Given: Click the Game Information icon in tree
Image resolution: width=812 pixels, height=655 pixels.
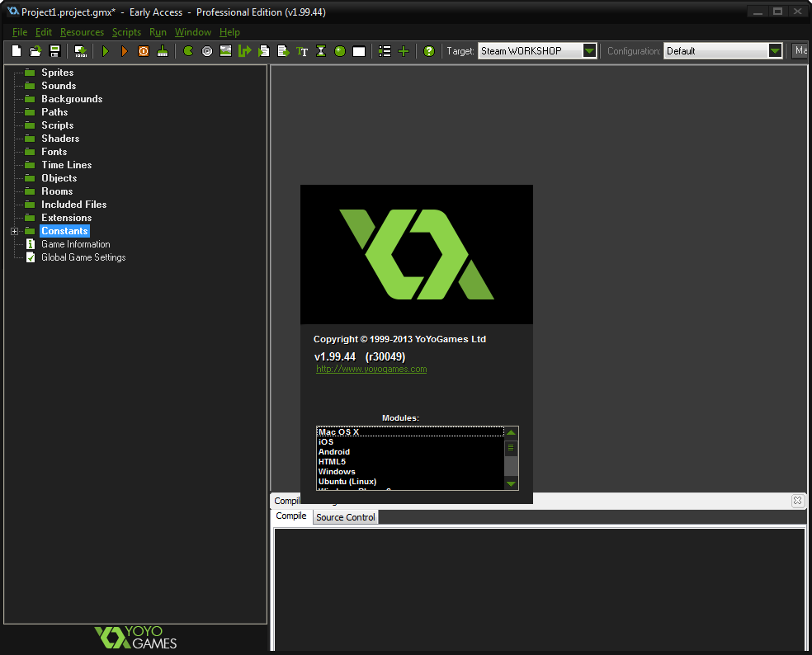Looking at the screenshot, I should (31, 244).
